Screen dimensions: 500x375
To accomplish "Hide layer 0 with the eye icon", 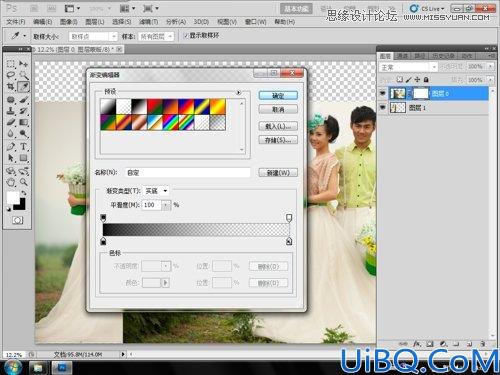I will [383, 94].
